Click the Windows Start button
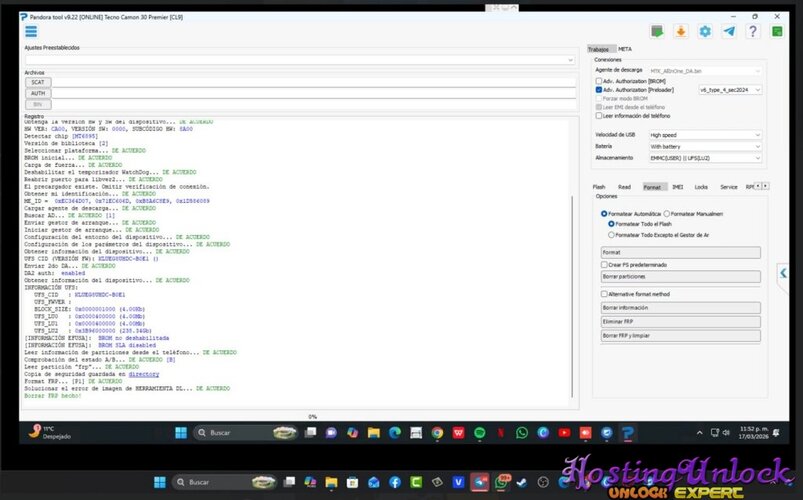Viewport: 803px width, 500px height. click(181, 432)
